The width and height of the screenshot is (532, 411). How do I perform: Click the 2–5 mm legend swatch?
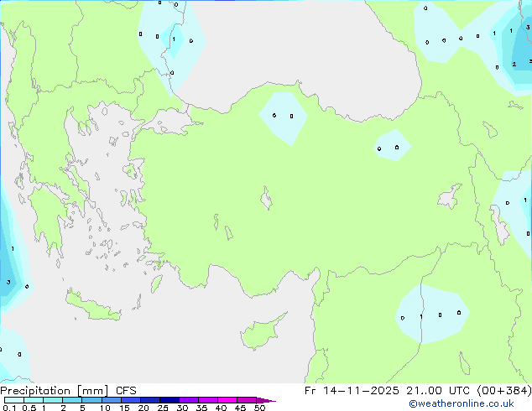tap(72, 400)
